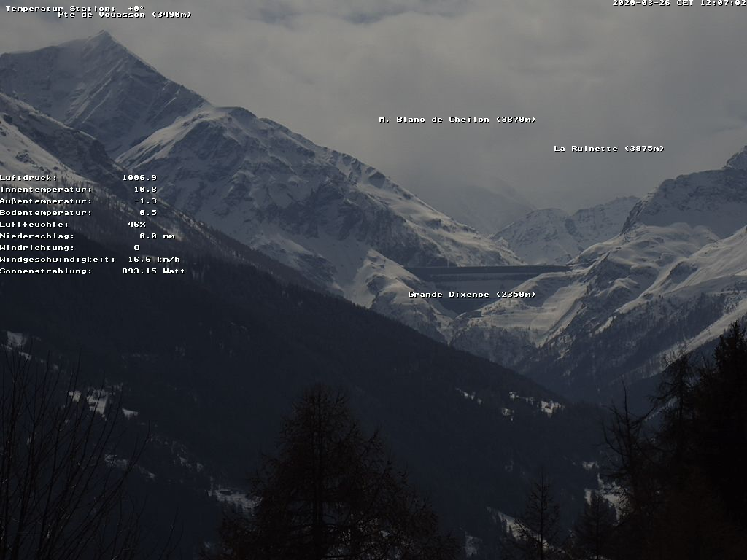Select the 'Pte de Vouasson (3490m)' label
The height and width of the screenshot is (560, 747).
[125, 15]
